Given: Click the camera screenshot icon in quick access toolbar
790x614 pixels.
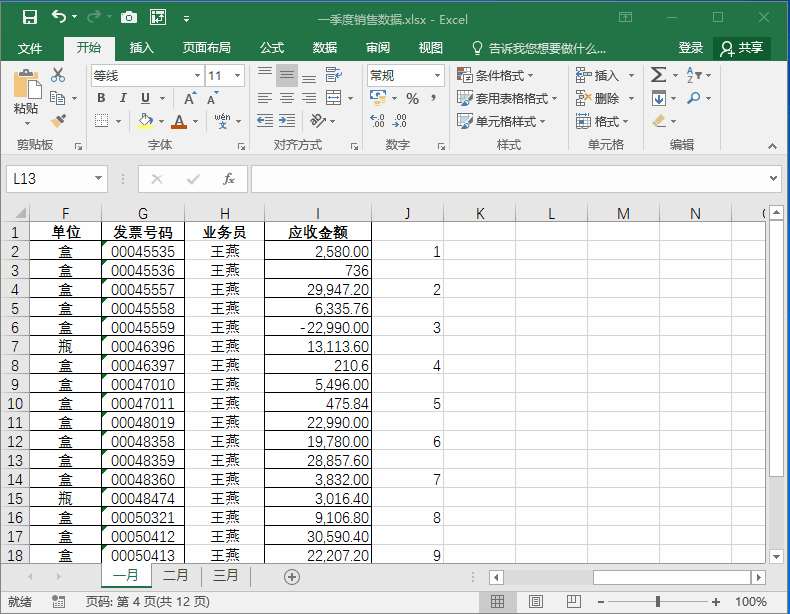Looking at the screenshot, I should point(129,18).
